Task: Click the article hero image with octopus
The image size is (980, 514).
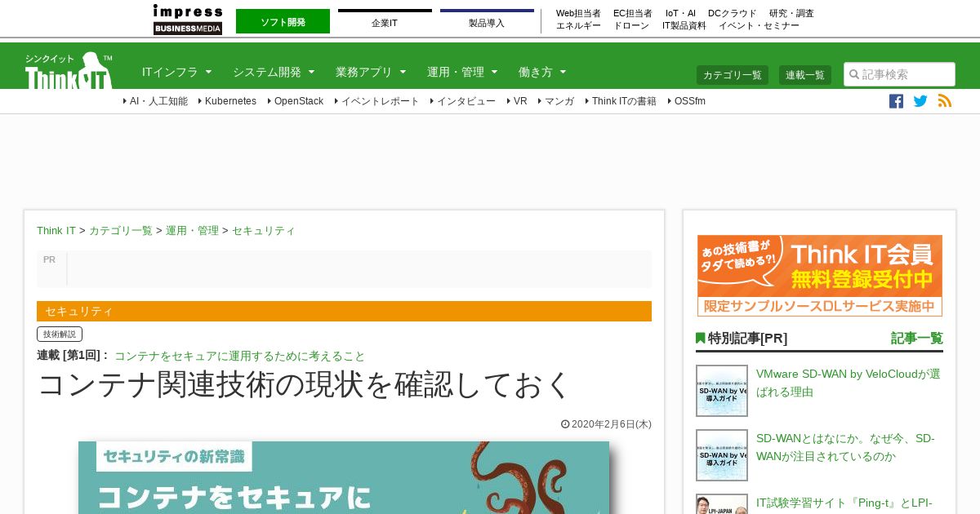Action: (344, 478)
